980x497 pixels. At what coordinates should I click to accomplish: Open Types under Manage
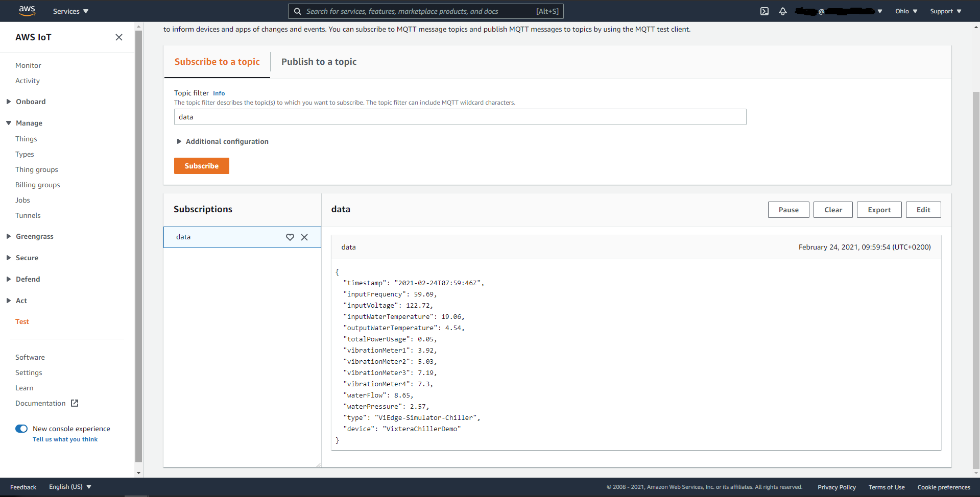[25, 154]
